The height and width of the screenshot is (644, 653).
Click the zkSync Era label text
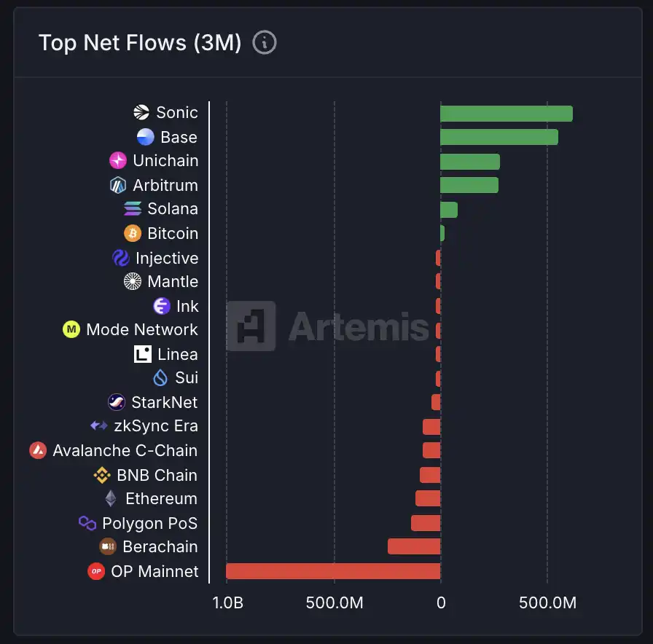[156, 426]
